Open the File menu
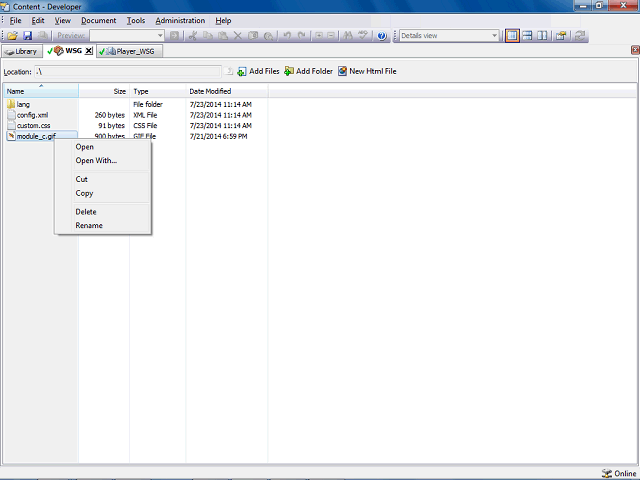 point(16,20)
